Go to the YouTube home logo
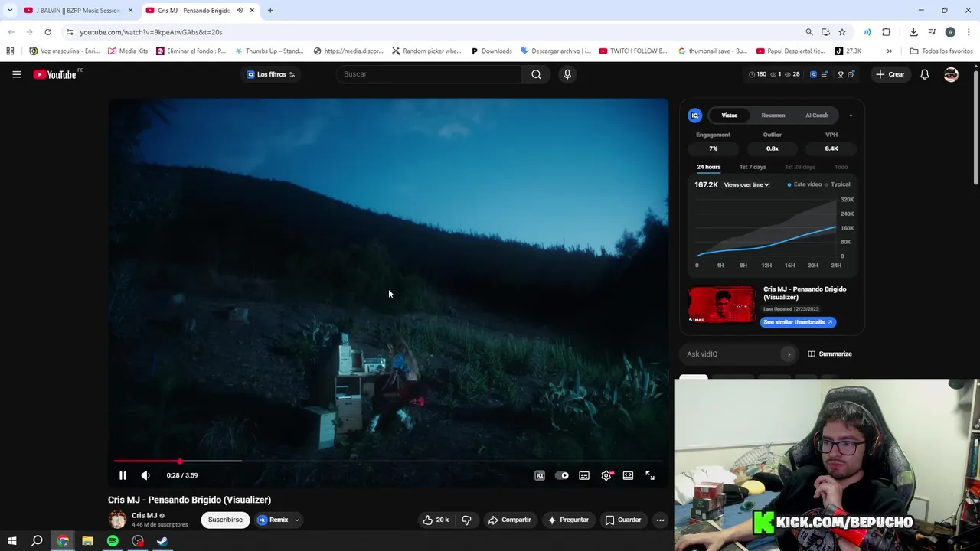The image size is (980, 551). (55, 74)
